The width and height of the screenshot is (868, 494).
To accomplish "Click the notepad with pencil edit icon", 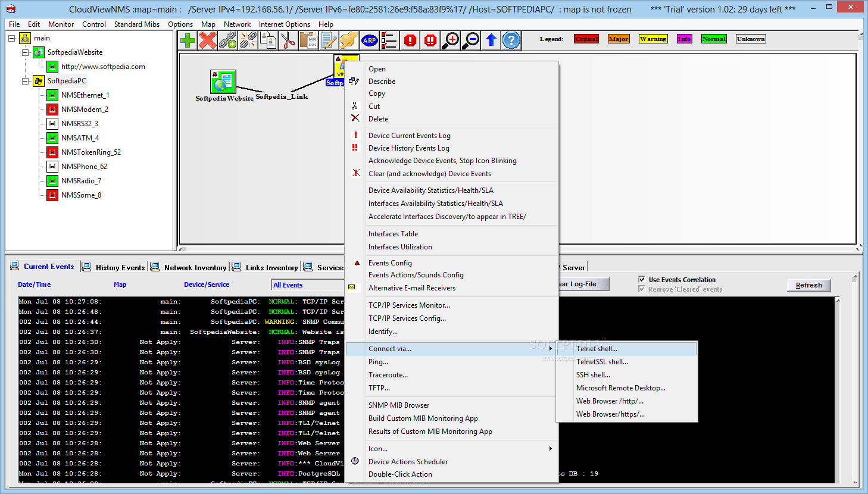I will pyautogui.click(x=329, y=40).
